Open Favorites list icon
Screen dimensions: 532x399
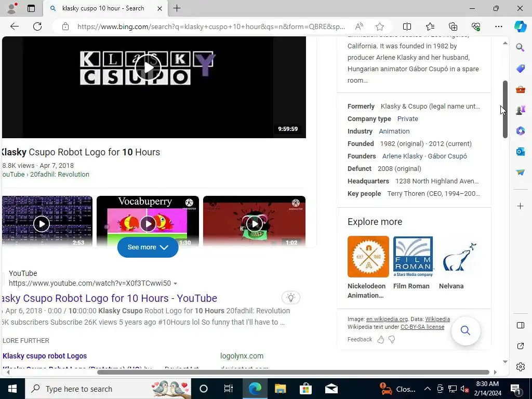pos(430,26)
